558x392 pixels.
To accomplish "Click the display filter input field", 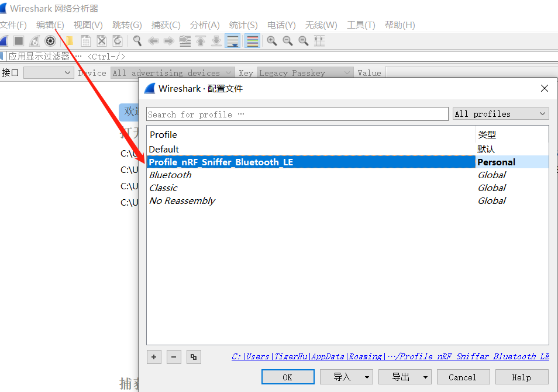I will [283, 57].
